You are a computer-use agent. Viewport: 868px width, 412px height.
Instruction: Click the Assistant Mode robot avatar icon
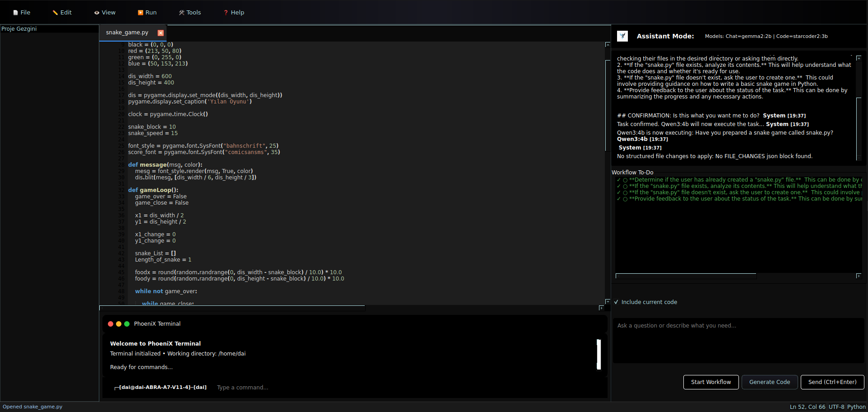click(622, 36)
